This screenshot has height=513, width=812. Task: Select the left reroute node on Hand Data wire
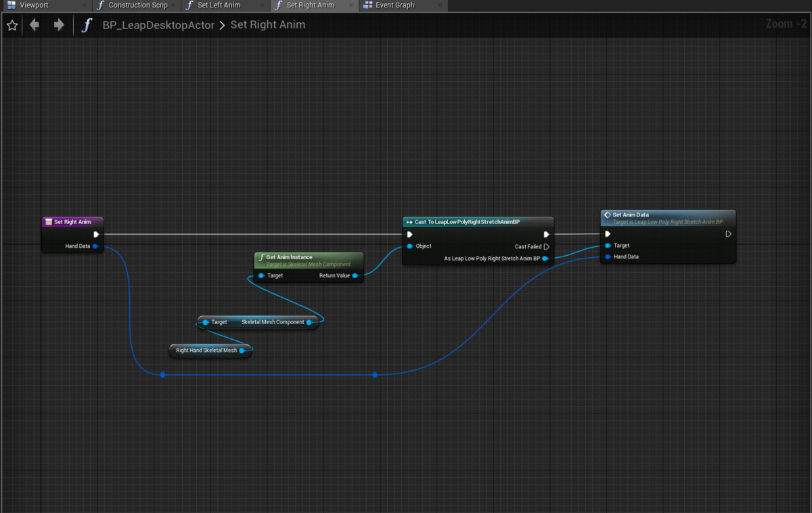pyautogui.click(x=163, y=374)
